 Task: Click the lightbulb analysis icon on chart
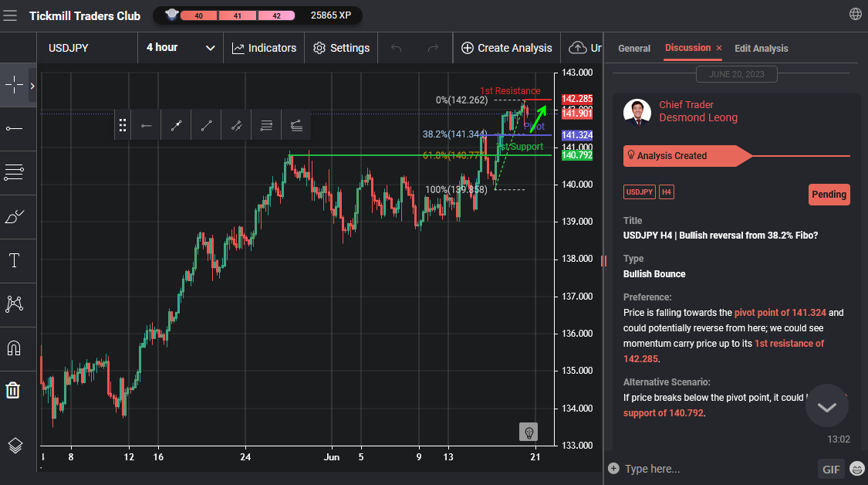[x=528, y=432]
